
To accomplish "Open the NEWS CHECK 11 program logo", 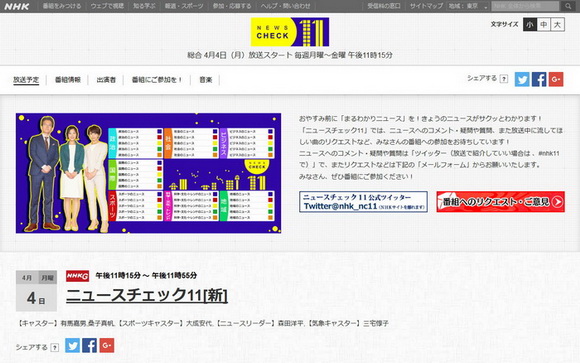I will point(290,32).
